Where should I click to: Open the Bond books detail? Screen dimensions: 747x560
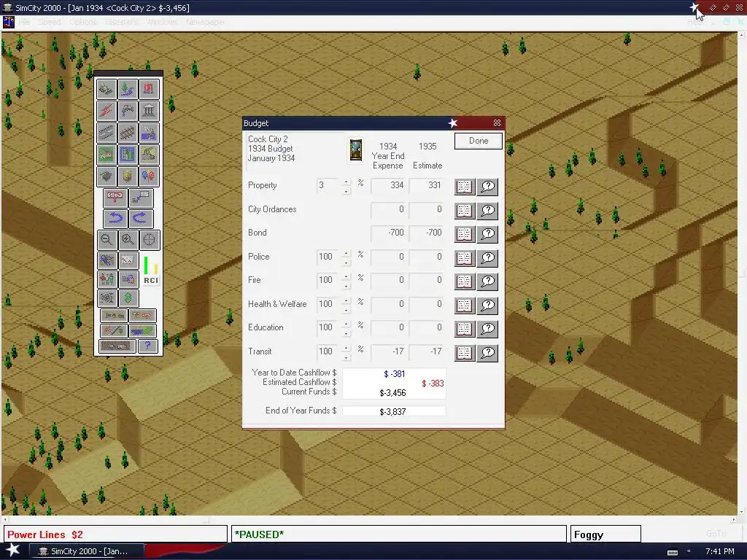(464, 234)
